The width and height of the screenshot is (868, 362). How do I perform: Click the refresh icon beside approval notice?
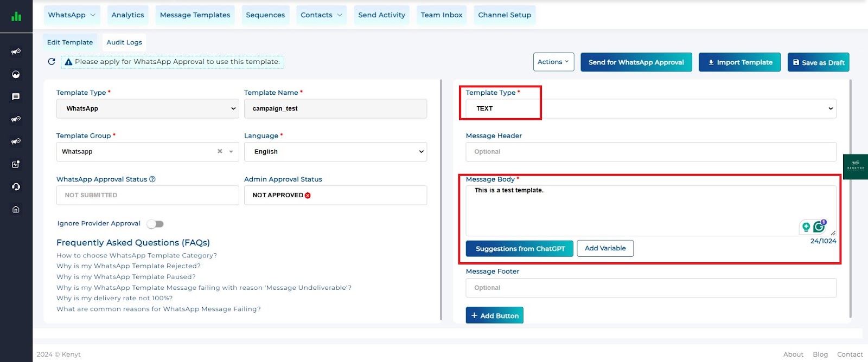click(52, 62)
